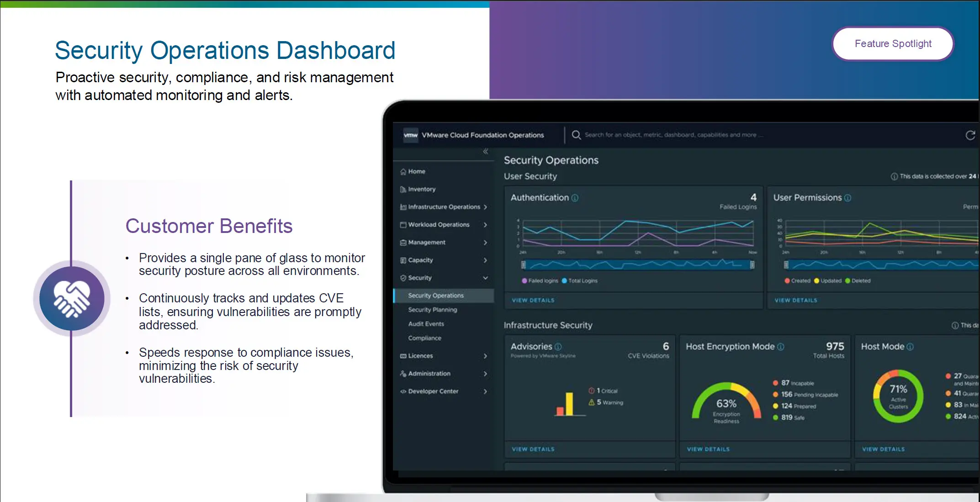This screenshot has height=502, width=980.
Task: Click info icon next to User Permissions
Action: pos(848,198)
